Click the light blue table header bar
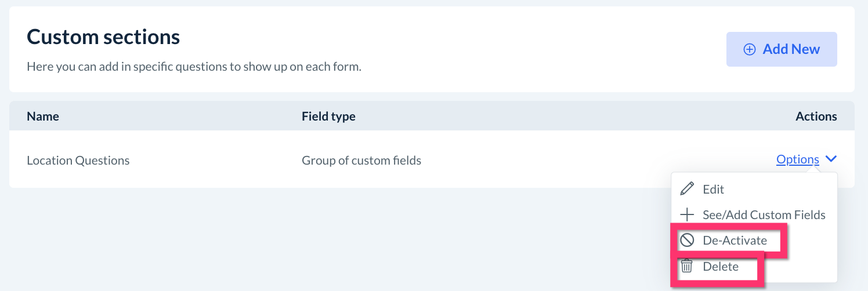 pos(522,117)
